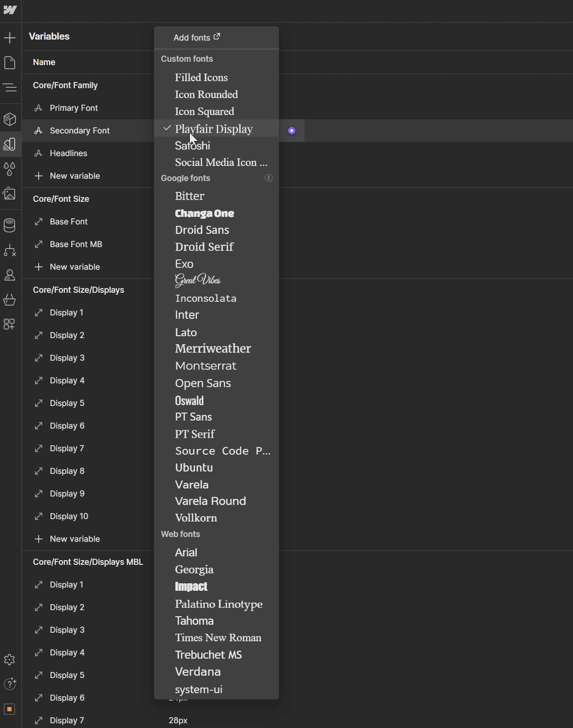Open the Variables panel icon
The image size is (573, 728).
coord(10,144)
